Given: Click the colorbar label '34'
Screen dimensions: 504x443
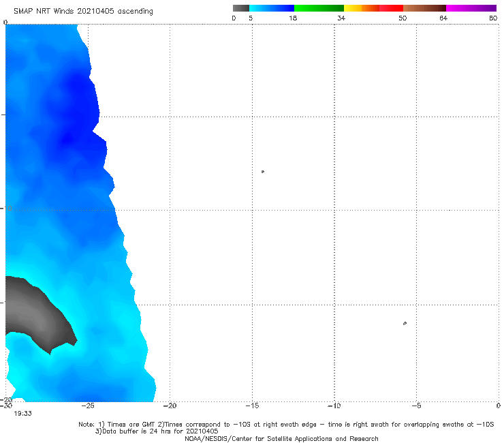Looking at the screenshot, I should 341,18.
